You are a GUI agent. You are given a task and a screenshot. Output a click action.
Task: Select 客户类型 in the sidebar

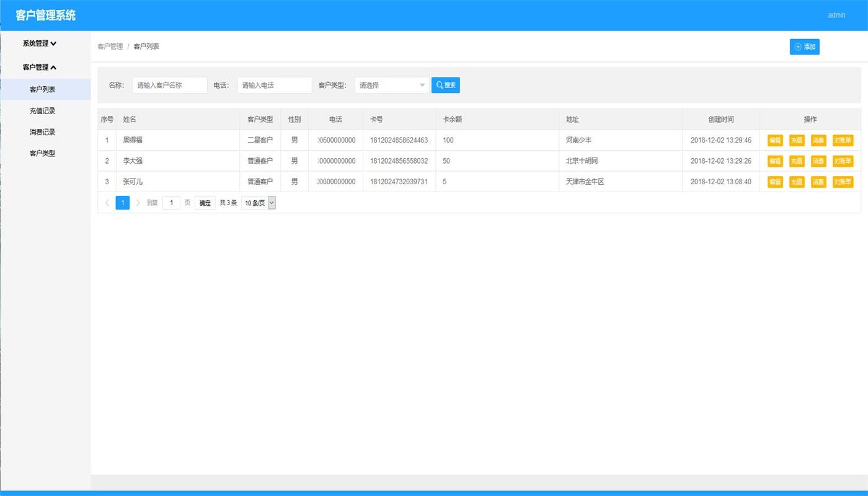pos(42,153)
